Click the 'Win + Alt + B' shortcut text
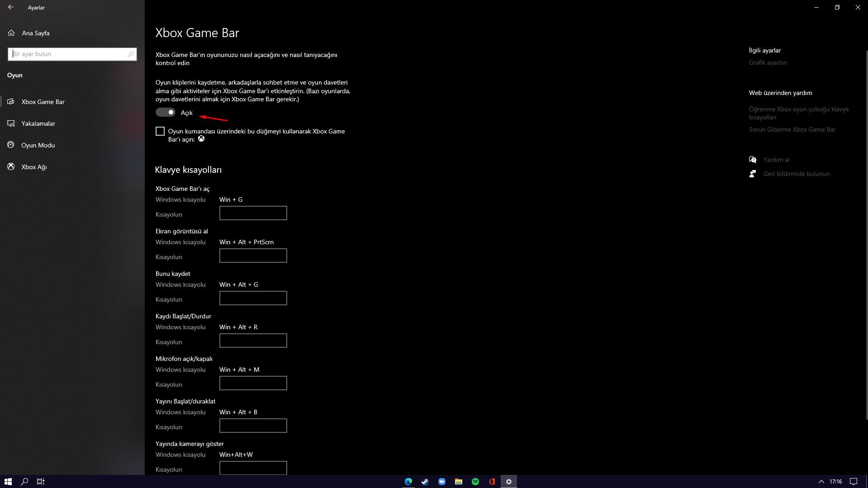This screenshot has width=868, height=488. point(238,412)
